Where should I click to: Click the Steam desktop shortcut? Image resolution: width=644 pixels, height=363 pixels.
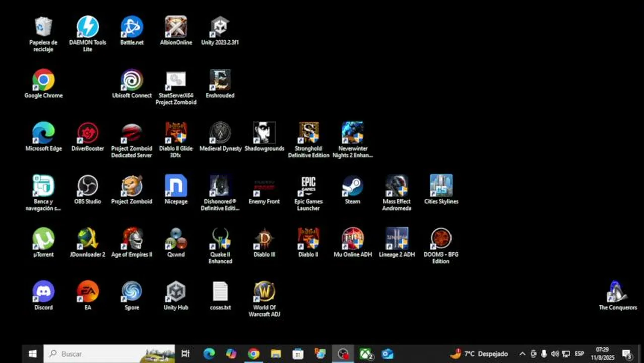tap(353, 190)
